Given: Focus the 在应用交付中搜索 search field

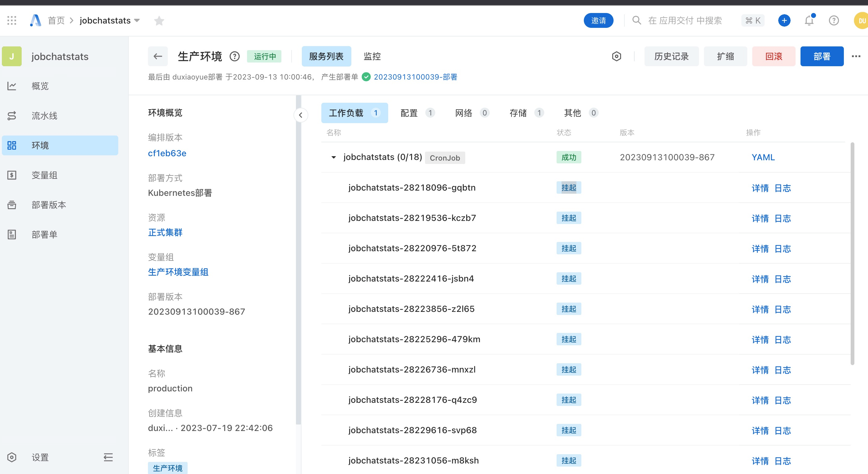Looking at the screenshot, I should 685,20.
